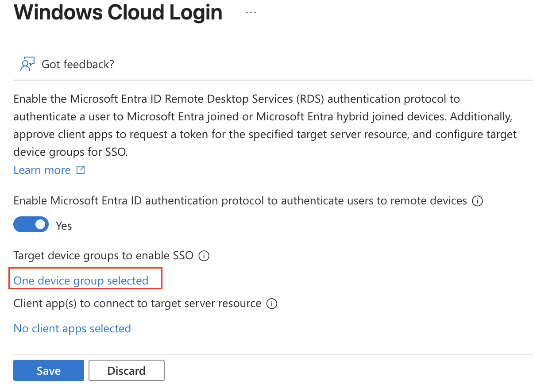Open One device group selected link

coord(81,281)
